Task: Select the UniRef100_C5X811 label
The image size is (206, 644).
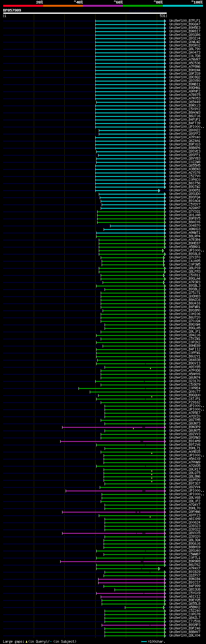Action: [185, 275]
